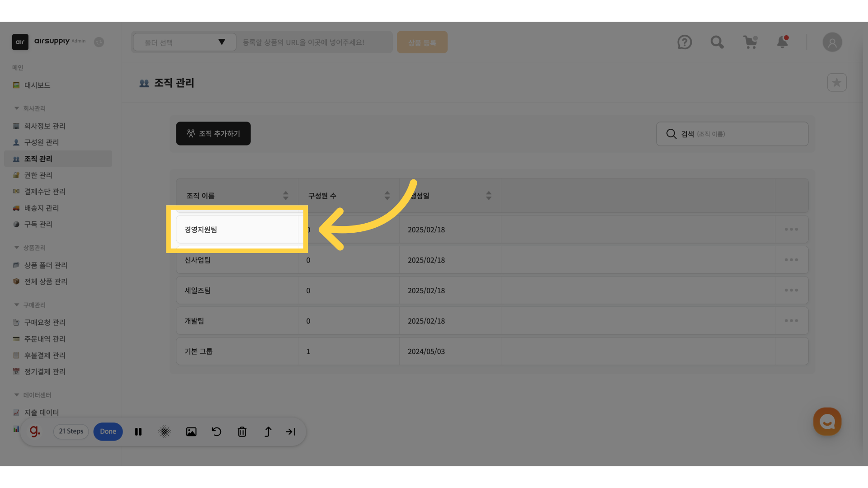Viewport: 868px width, 488px height.
Task: Click the undo icon in recorder toolbar
Action: click(x=217, y=432)
